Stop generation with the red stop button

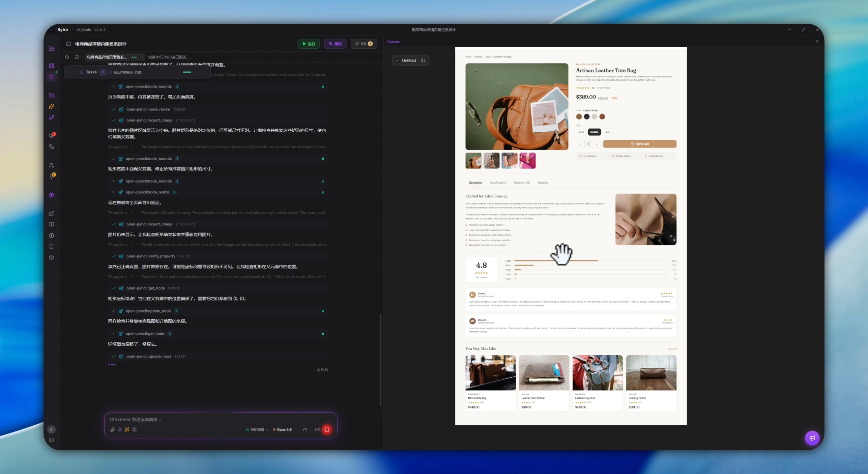[327, 430]
